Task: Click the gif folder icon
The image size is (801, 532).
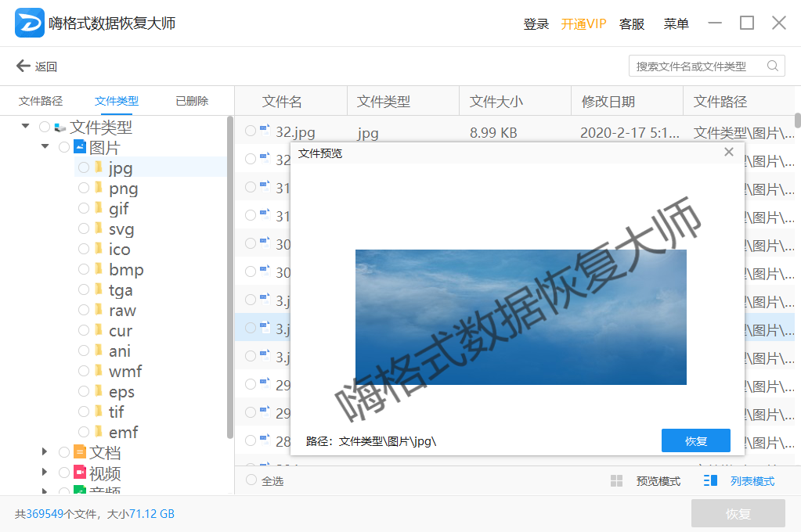Action: pyautogui.click(x=99, y=208)
